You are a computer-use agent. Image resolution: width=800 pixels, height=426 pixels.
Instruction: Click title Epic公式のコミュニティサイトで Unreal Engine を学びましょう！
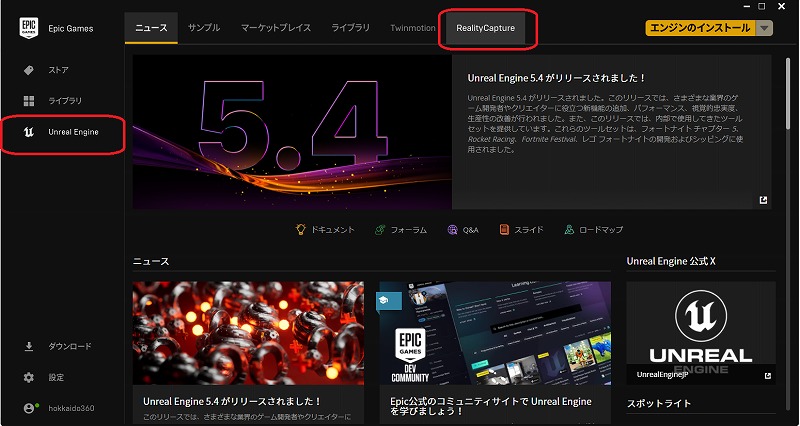(x=491, y=406)
